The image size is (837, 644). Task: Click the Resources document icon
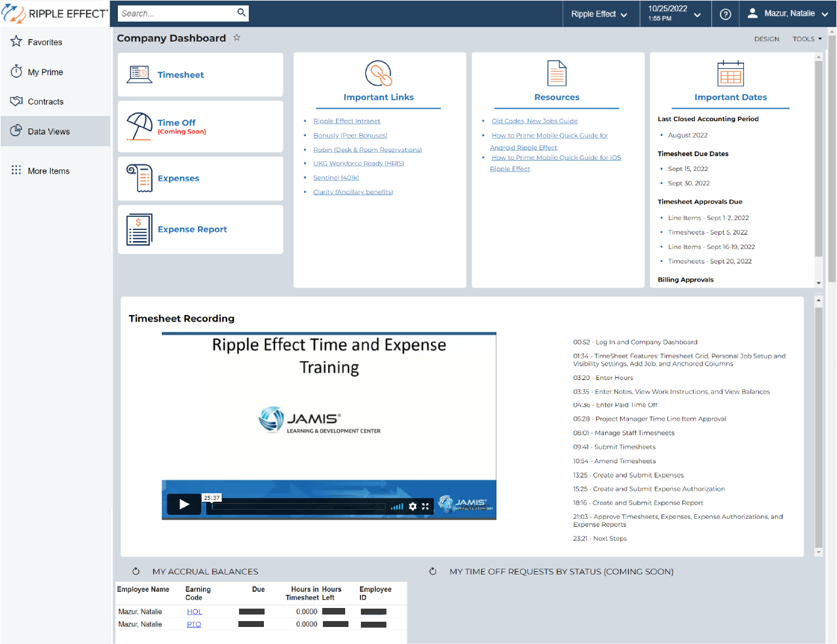point(557,73)
